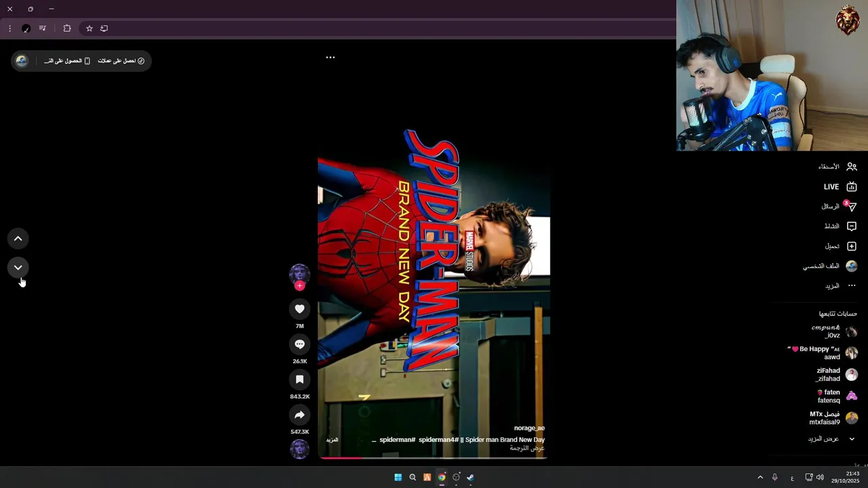Image resolution: width=868 pixels, height=488 pixels.
Task: Open Windows Start menu
Action: [x=398, y=477]
